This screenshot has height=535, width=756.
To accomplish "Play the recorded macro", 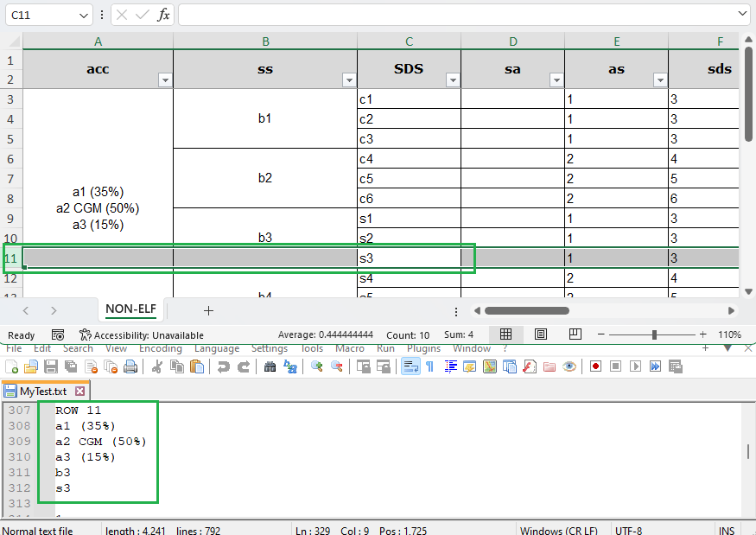I will [x=635, y=366].
